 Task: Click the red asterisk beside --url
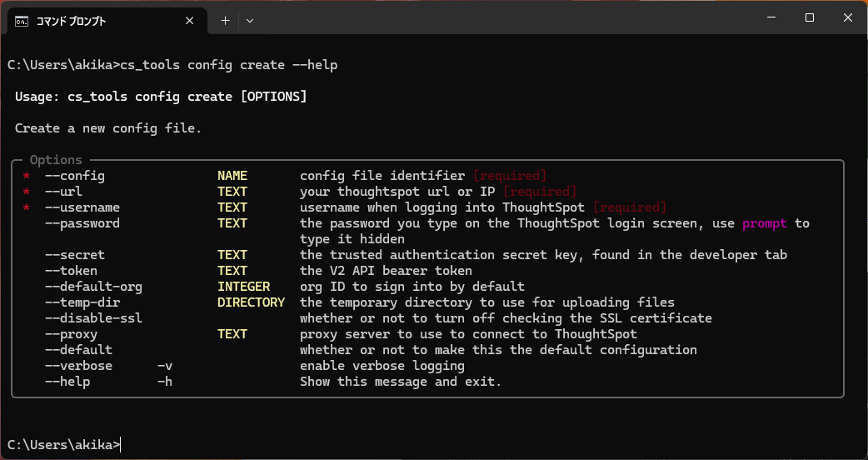point(26,192)
